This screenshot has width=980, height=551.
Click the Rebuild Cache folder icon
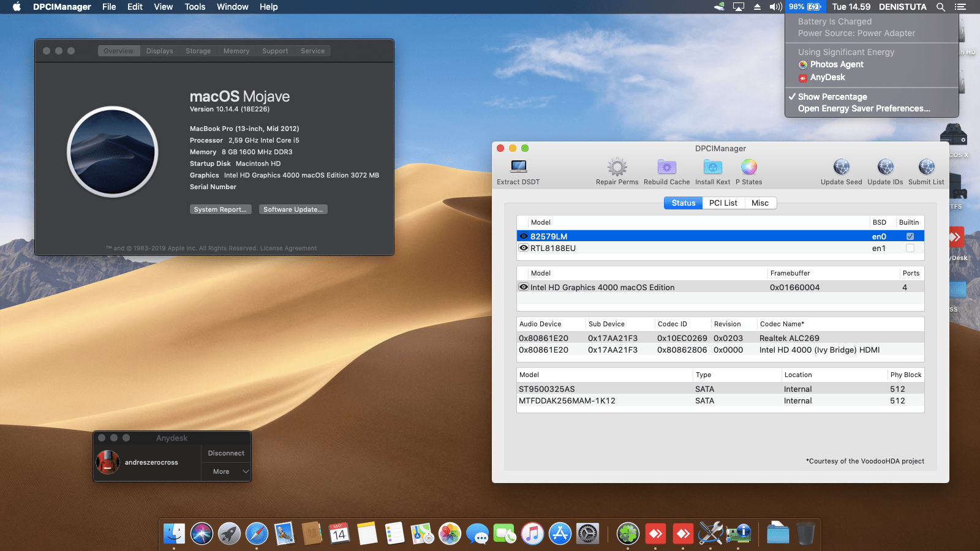tap(666, 167)
